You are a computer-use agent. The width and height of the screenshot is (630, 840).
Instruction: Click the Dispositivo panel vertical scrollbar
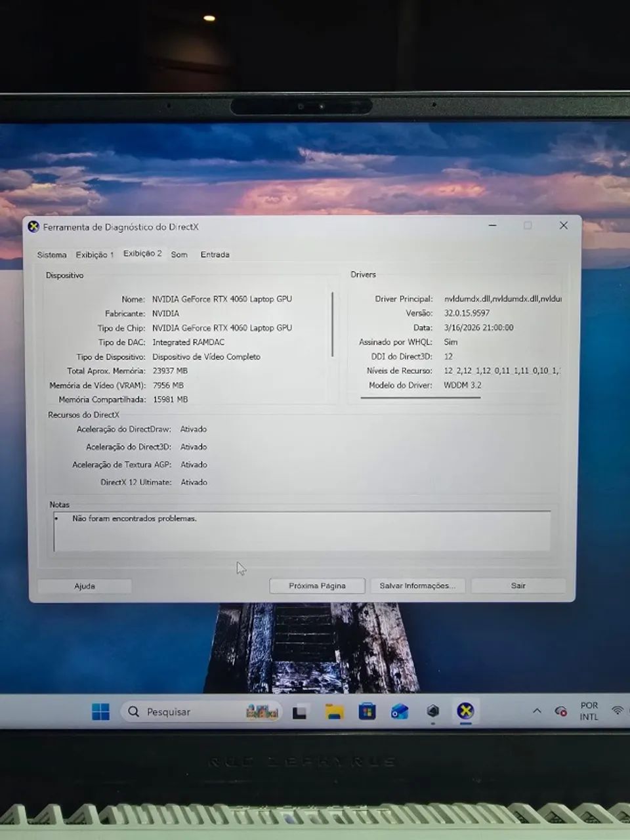point(333,324)
